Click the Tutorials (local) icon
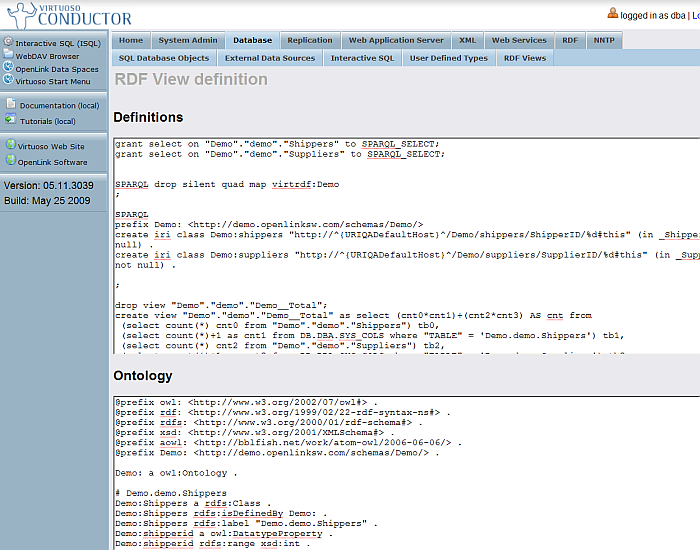The image size is (700, 550). (11, 119)
